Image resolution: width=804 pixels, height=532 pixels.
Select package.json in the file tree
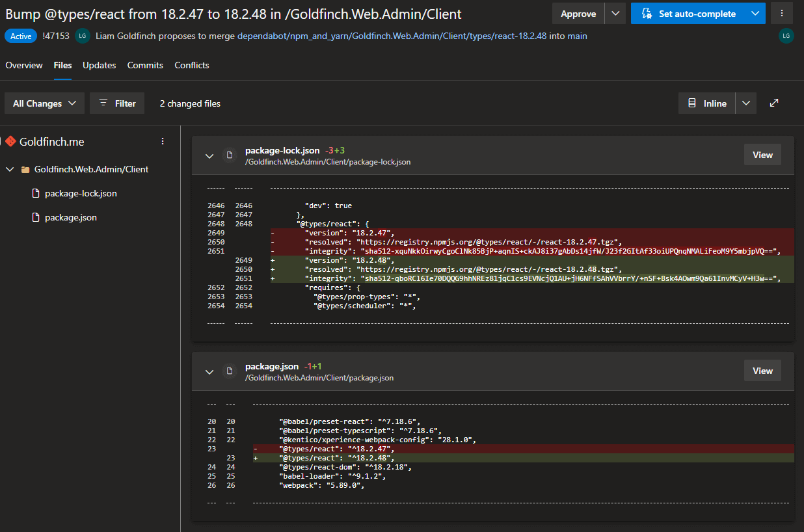coord(70,217)
